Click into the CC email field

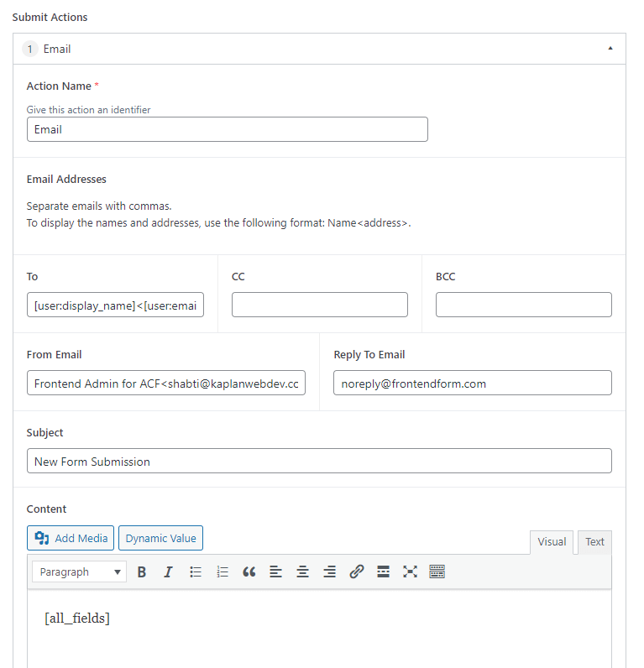pos(320,305)
